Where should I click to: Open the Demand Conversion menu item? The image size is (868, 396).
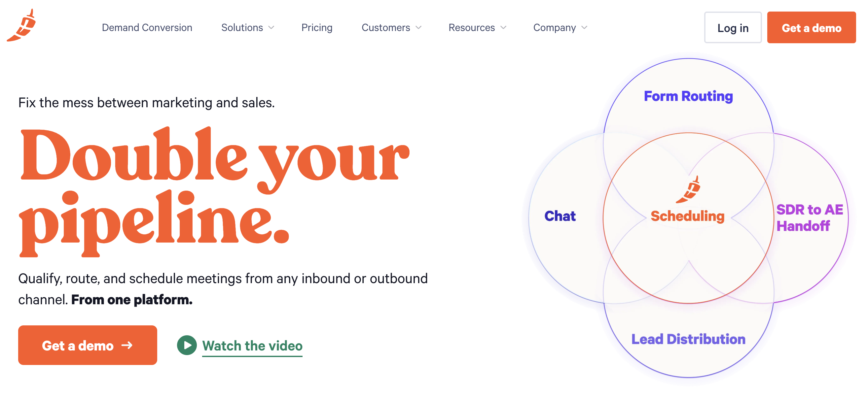coord(147,28)
